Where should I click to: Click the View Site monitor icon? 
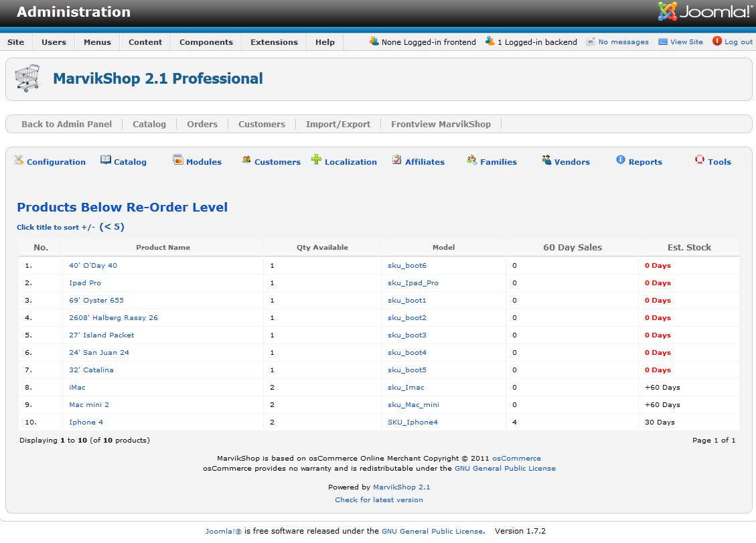coord(663,42)
